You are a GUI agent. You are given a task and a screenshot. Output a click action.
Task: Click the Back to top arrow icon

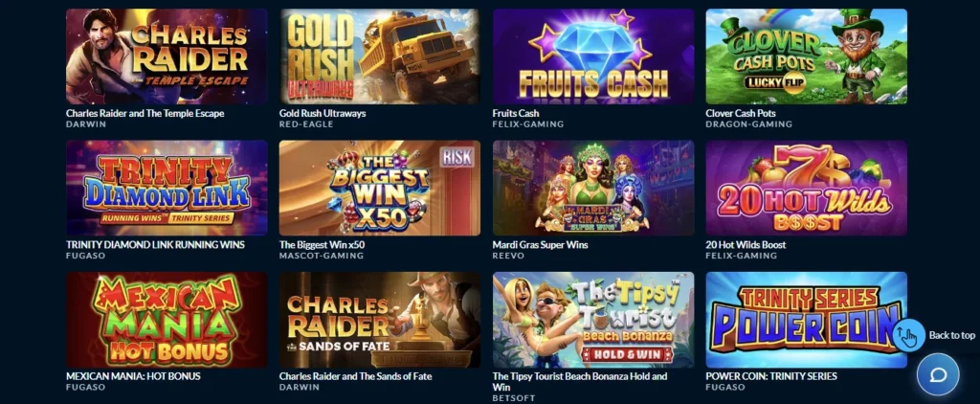(x=907, y=336)
